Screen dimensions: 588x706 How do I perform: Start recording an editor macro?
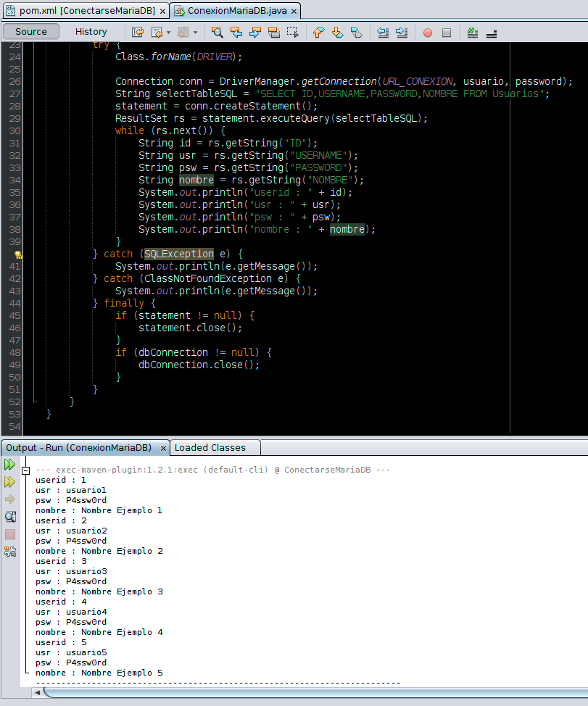click(428, 32)
